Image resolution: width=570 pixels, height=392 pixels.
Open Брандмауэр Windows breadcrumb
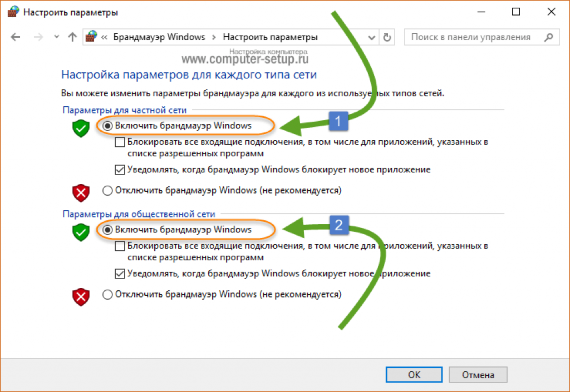[159, 37]
